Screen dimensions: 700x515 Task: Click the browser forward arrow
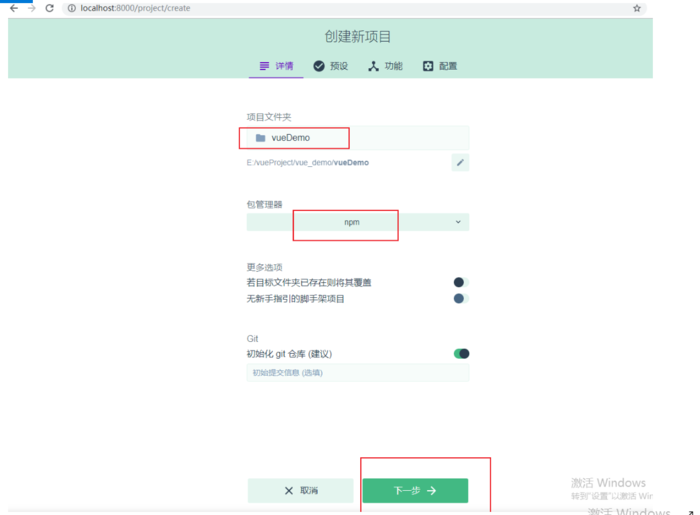pyautogui.click(x=31, y=8)
